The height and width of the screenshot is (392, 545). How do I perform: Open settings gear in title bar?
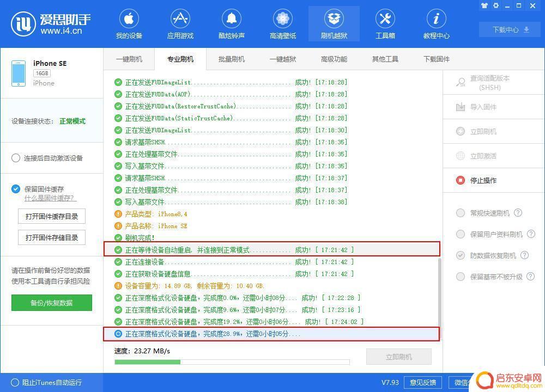(x=496, y=5)
